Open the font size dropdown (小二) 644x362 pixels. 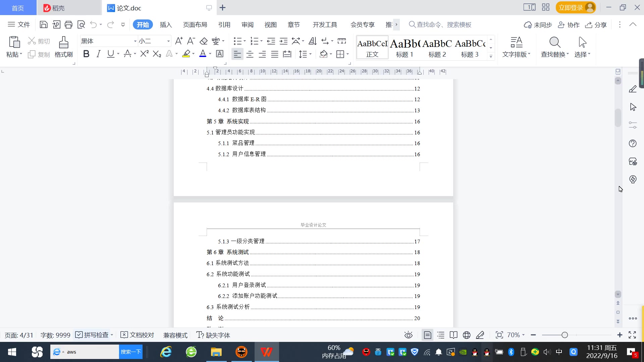point(168,41)
